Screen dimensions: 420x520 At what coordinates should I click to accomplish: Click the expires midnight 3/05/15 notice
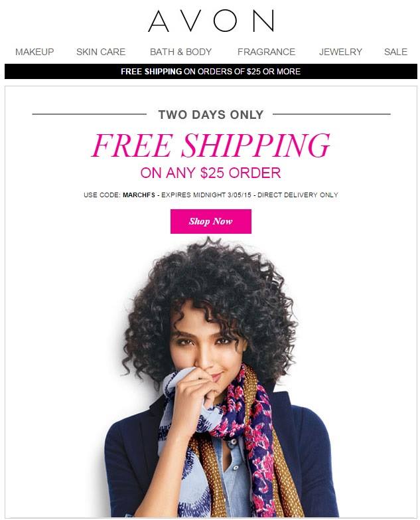click(x=206, y=195)
